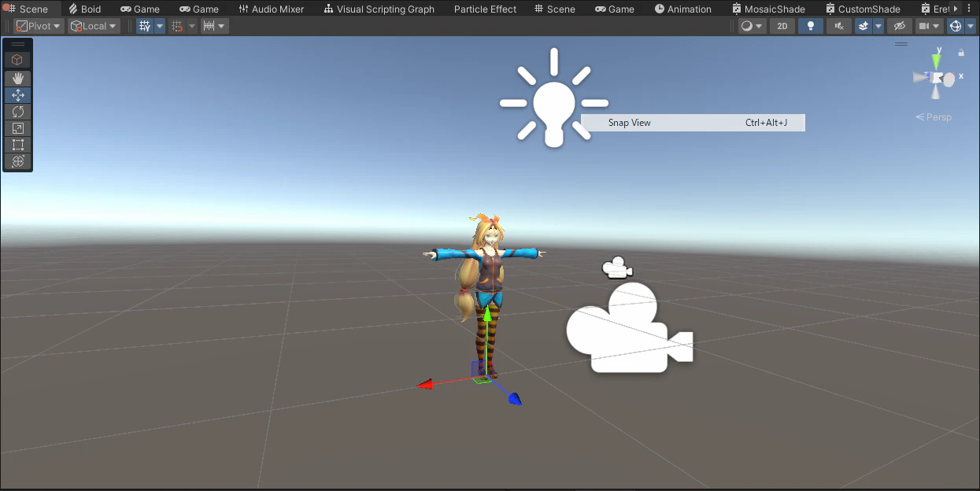Click the directional light gizmo
Image resolution: width=980 pixels, height=491 pixels.
pyautogui.click(x=554, y=98)
